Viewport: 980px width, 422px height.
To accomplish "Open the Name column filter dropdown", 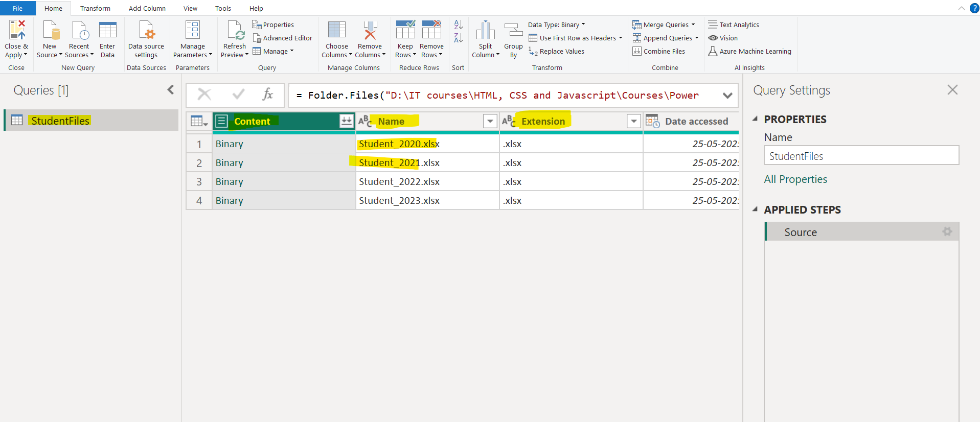I will [490, 121].
